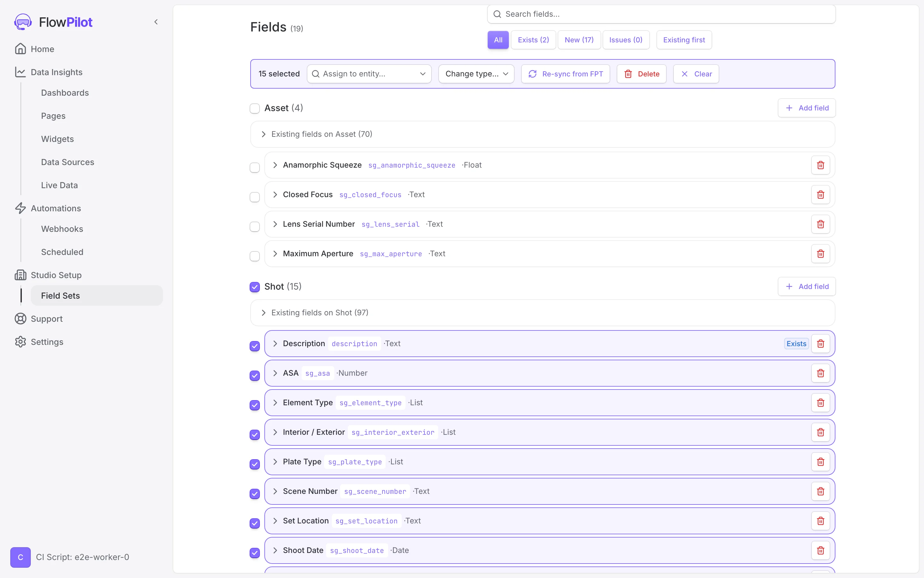Click the search magnifier icon

click(x=497, y=14)
